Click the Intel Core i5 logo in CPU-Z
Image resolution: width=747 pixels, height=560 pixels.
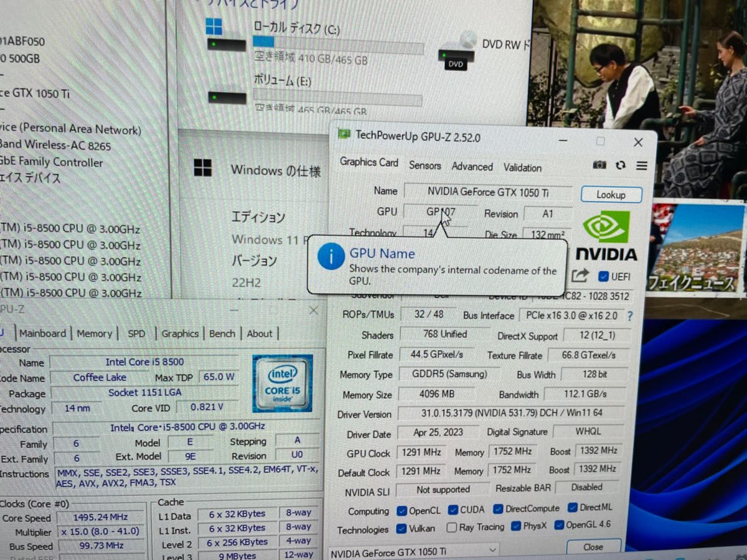282,383
